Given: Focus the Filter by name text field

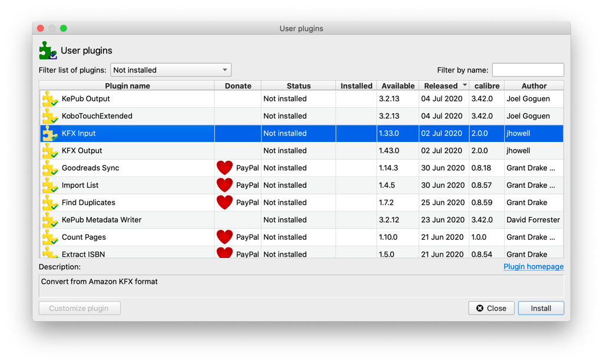Looking at the screenshot, I should point(528,70).
